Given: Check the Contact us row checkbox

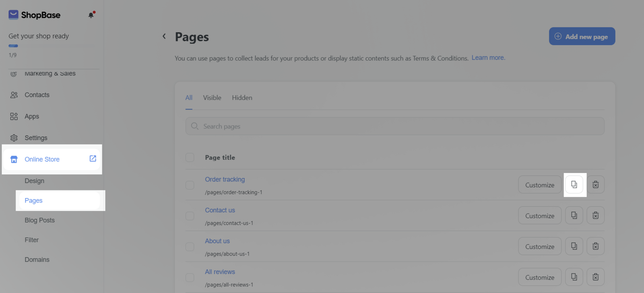Looking at the screenshot, I should pyautogui.click(x=190, y=216).
